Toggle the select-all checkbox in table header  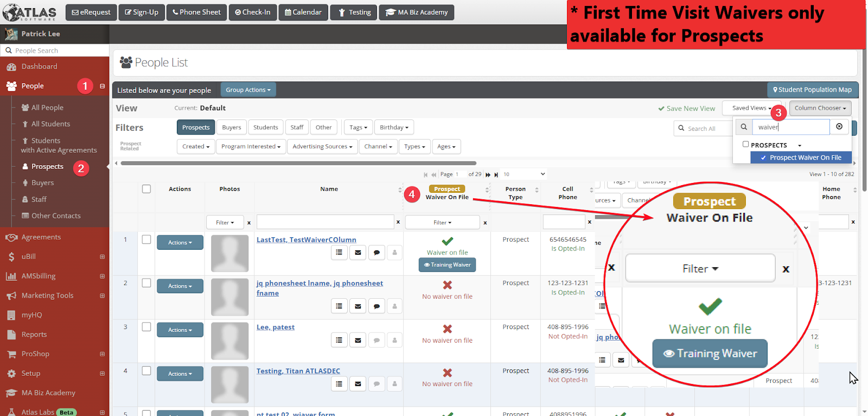(x=146, y=189)
